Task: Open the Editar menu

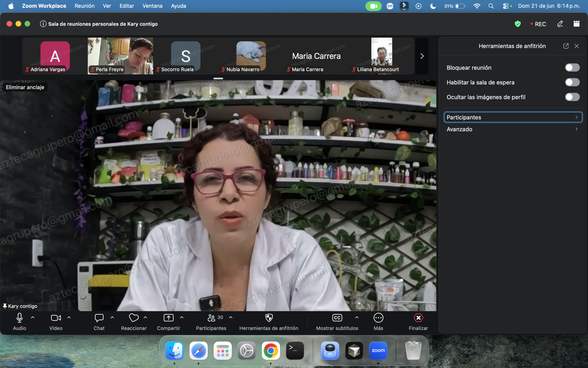Action: (x=127, y=6)
